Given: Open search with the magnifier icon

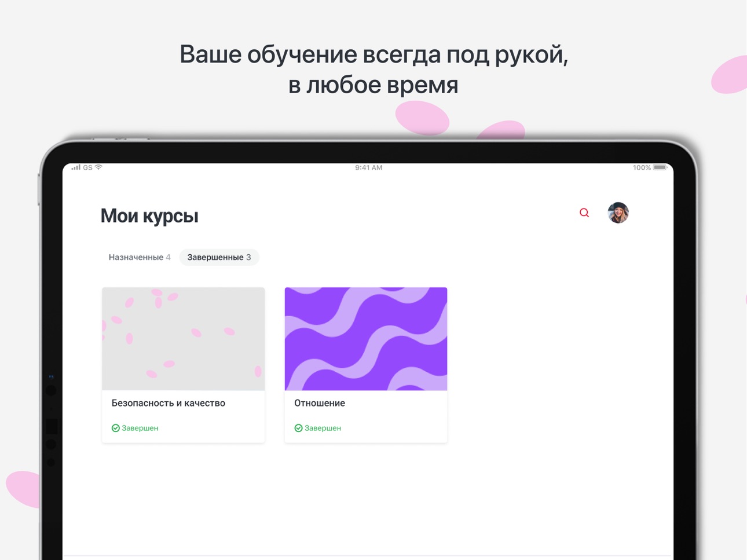Looking at the screenshot, I should click(x=584, y=213).
